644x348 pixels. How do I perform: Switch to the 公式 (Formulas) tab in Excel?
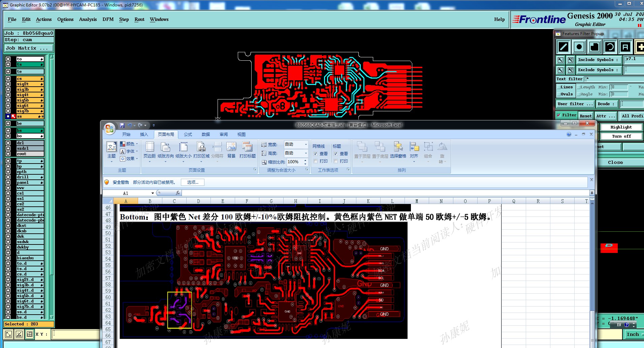[188, 134]
